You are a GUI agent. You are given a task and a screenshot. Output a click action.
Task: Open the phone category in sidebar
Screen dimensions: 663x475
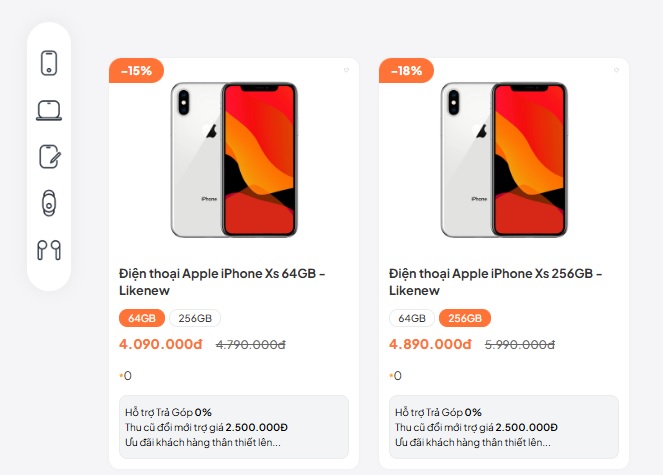point(49,63)
